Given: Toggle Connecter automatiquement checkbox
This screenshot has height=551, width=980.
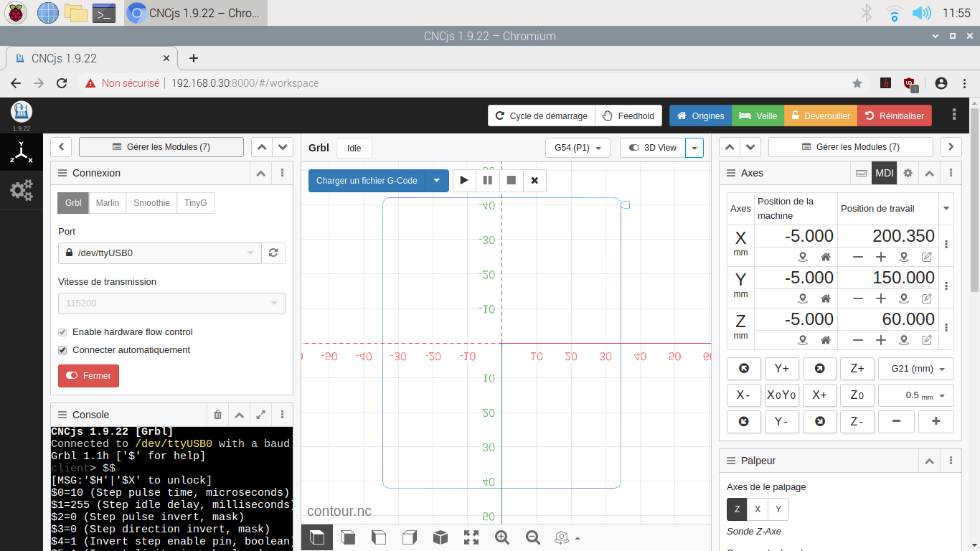Looking at the screenshot, I should [x=62, y=350].
